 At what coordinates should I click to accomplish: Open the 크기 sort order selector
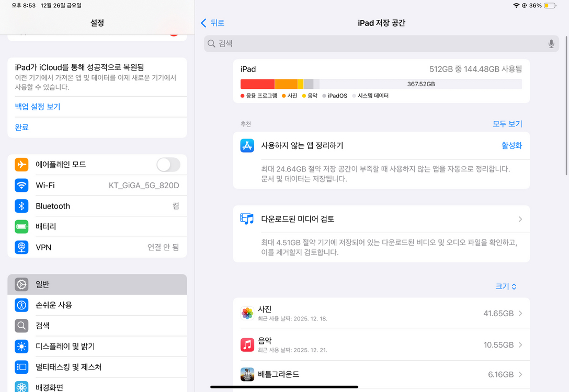505,286
